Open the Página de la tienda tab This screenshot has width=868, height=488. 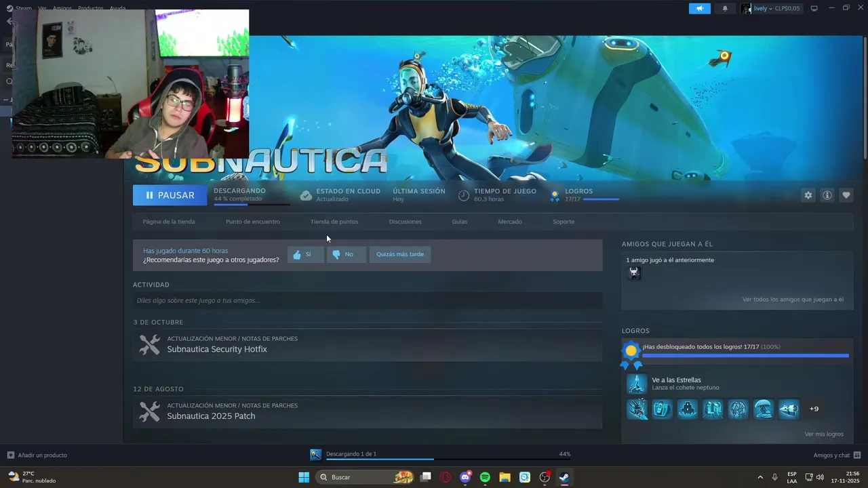tap(169, 222)
